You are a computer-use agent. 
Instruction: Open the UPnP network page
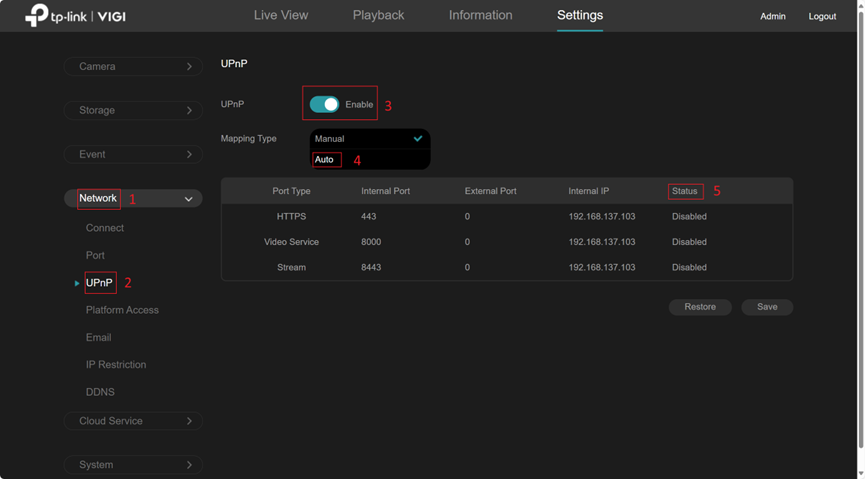tap(99, 283)
